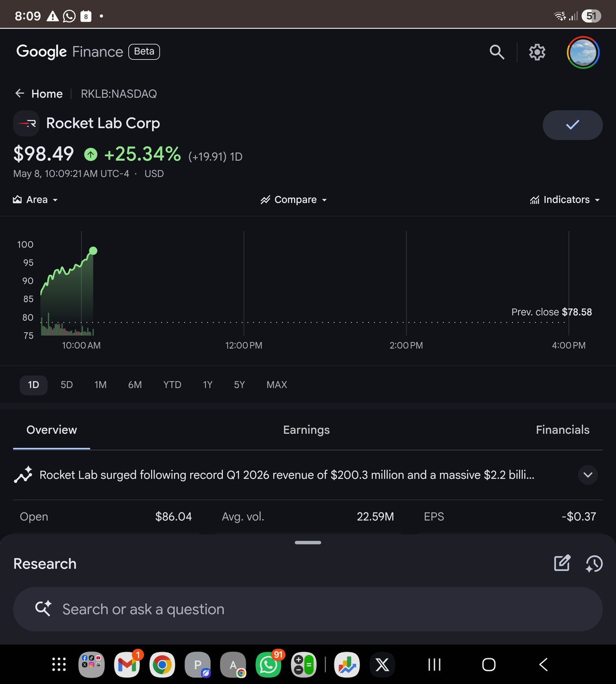This screenshot has height=684, width=616.
Task: Open the P app icon in taskbar
Action: tap(198, 665)
